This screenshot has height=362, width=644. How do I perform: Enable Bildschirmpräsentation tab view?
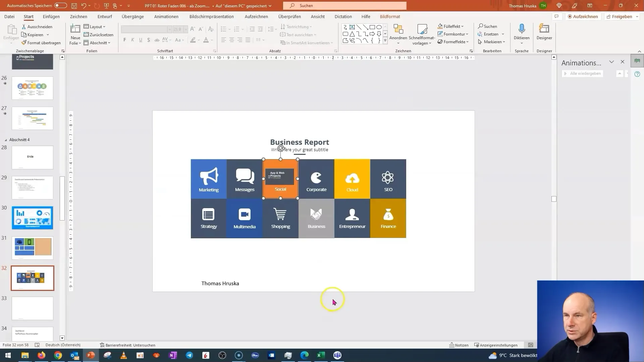coord(212,16)
